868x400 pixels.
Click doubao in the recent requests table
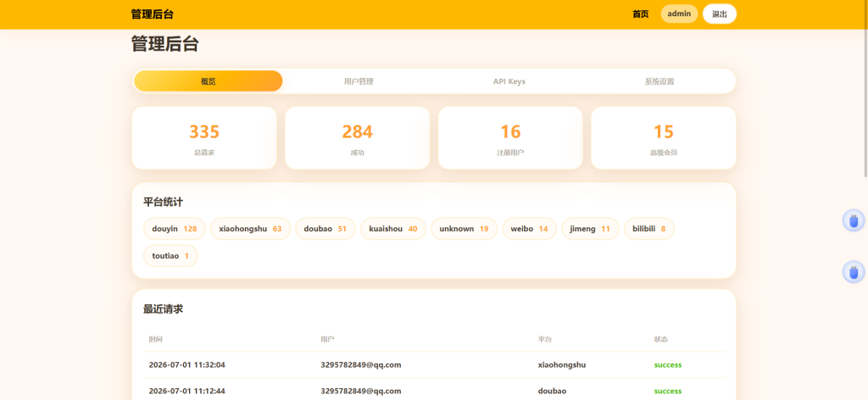552,392
